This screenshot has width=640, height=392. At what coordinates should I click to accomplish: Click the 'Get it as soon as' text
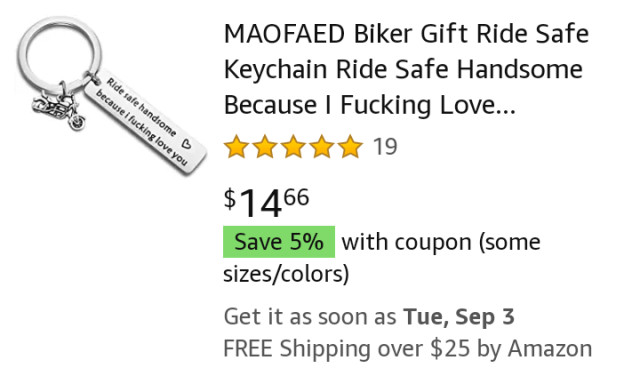tap(310, 317)
